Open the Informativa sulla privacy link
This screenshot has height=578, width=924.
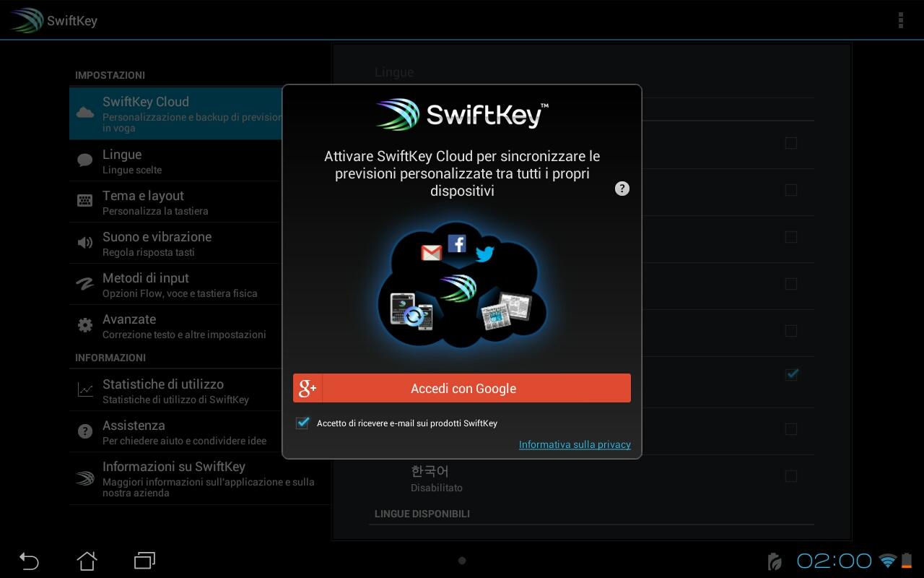pos(575,444)
